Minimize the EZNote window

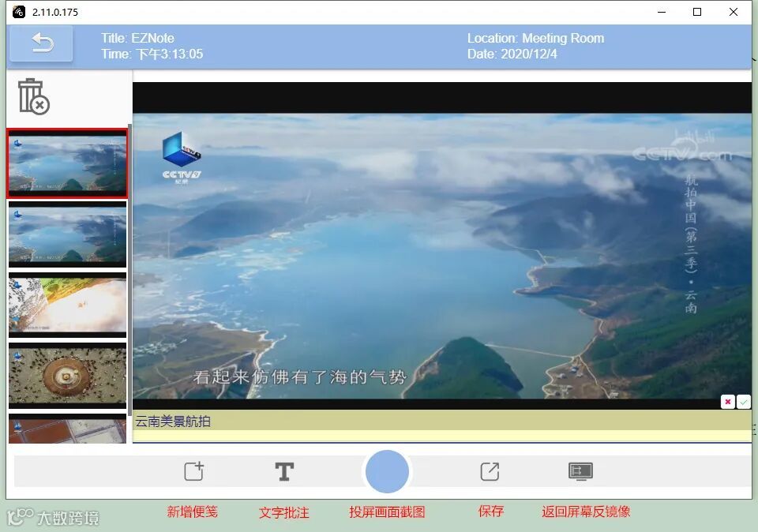(x=662, y=12)
